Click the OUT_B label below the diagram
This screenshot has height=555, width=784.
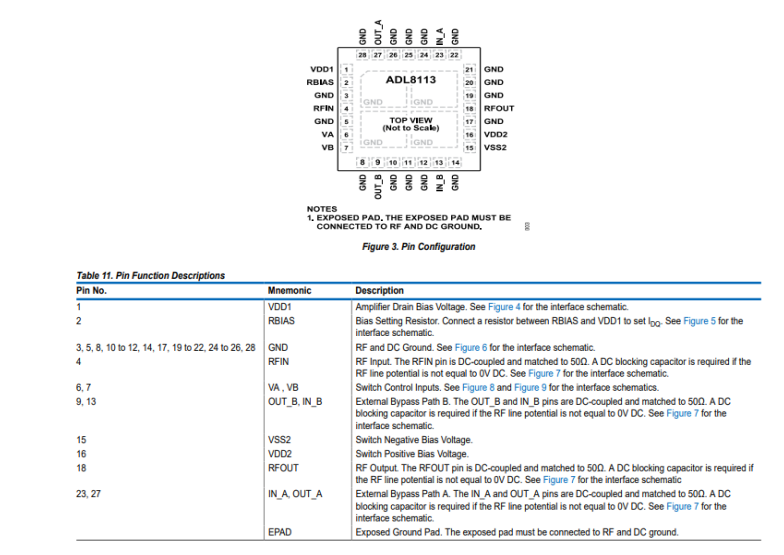(x=378, y=186)
